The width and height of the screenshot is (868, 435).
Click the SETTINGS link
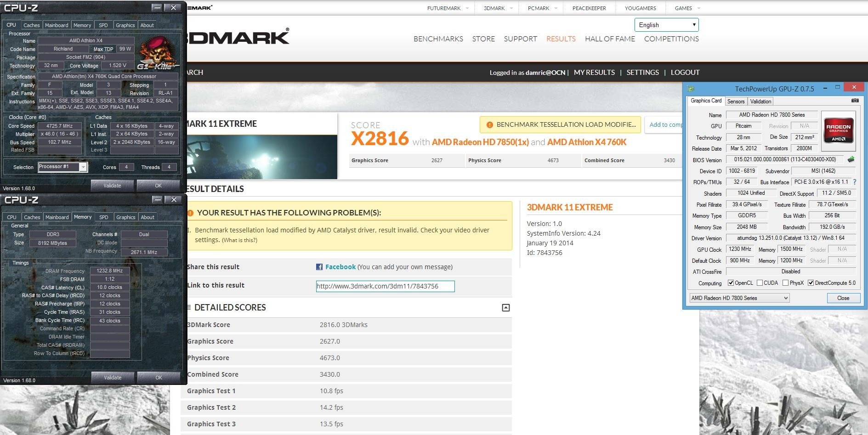click(x=642, y=72)
